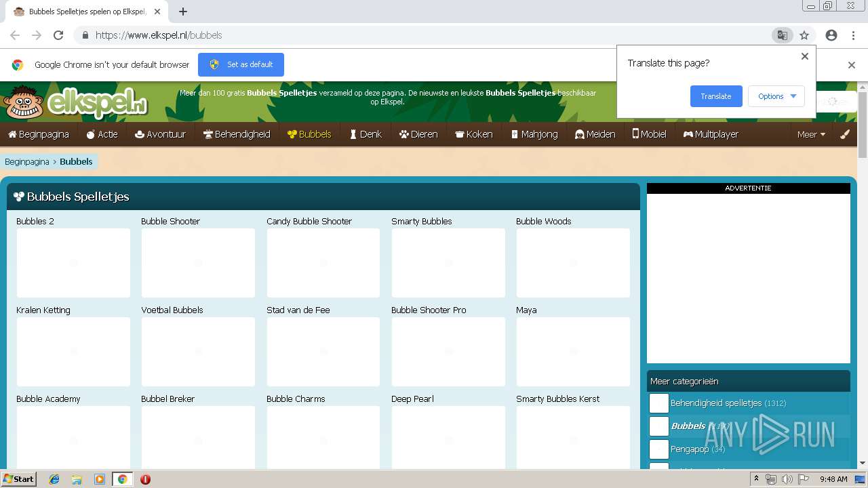
Task: Open the Mahjong category
Action: coord(534,134)
